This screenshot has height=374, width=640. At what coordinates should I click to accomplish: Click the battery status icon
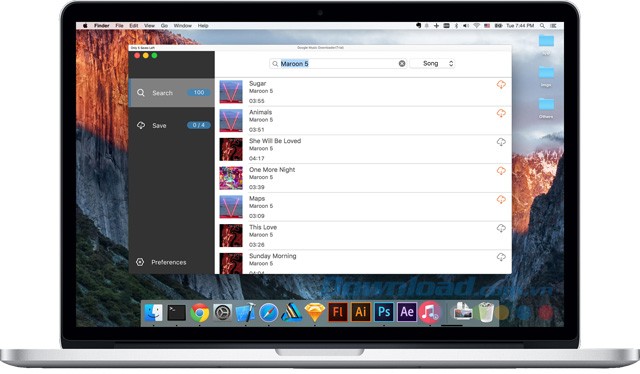click(498, 25)
